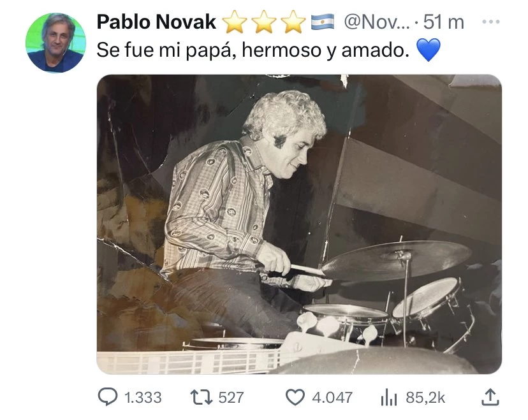
Task: Open the views analytics bar icon
Action: (389, 397)
